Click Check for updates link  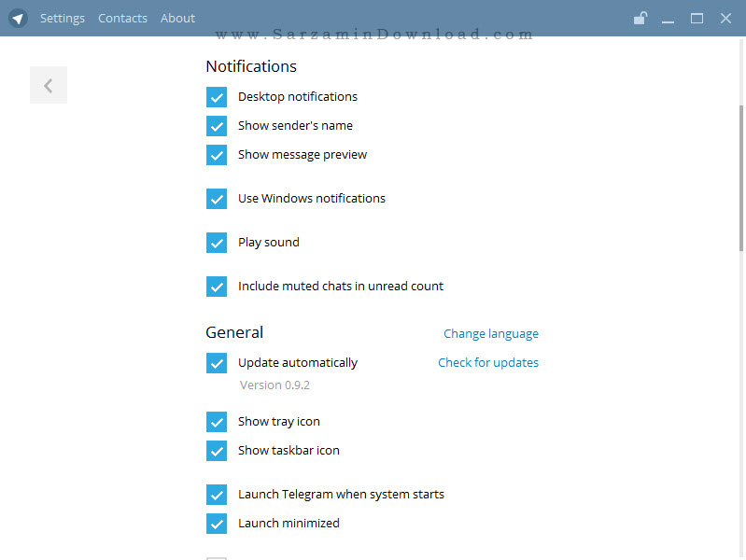[x=488, y=362]
